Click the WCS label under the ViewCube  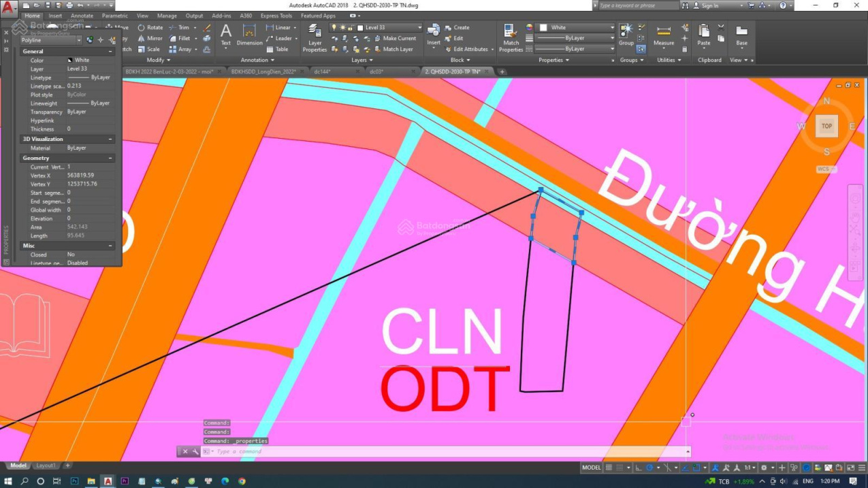(x=826, y=169)
